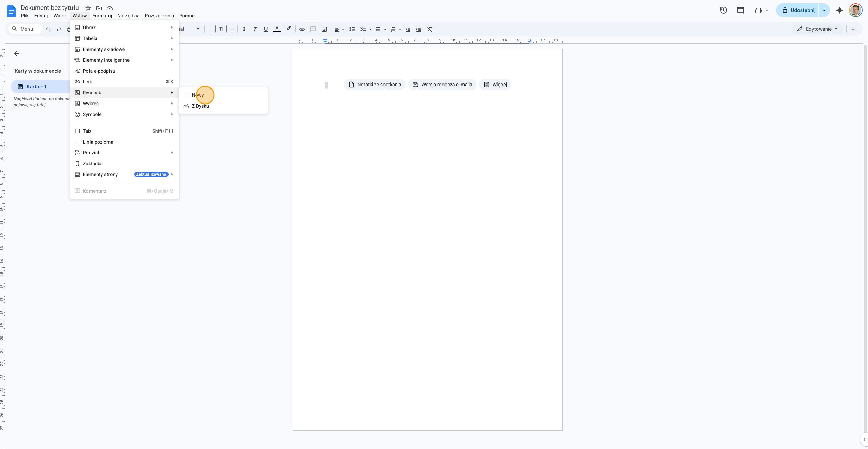Click the Undo arrow icon

[48, 29]
